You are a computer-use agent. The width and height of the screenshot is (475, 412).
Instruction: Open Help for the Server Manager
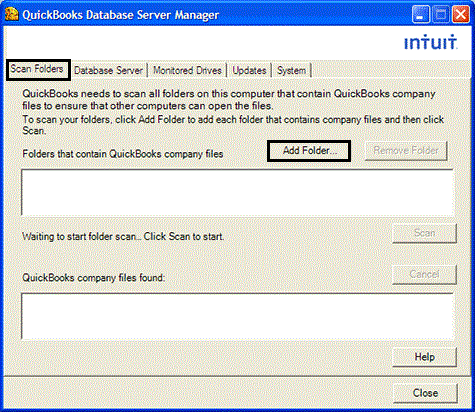424,357
